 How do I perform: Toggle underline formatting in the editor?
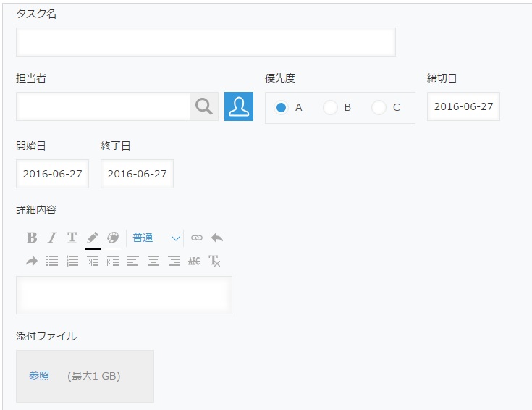click(72, 238)
